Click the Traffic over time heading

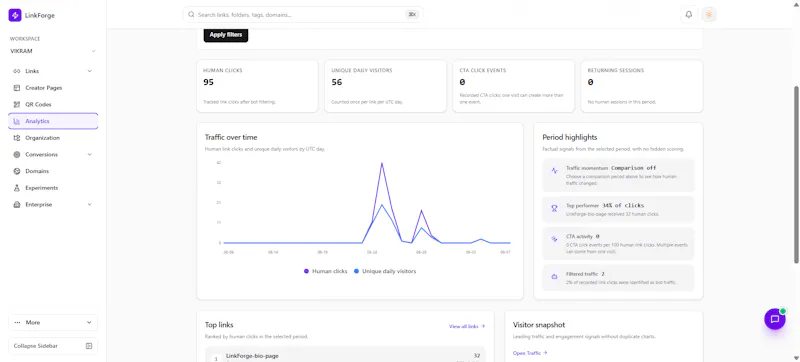pyautogui.click(x=231, y=137)
